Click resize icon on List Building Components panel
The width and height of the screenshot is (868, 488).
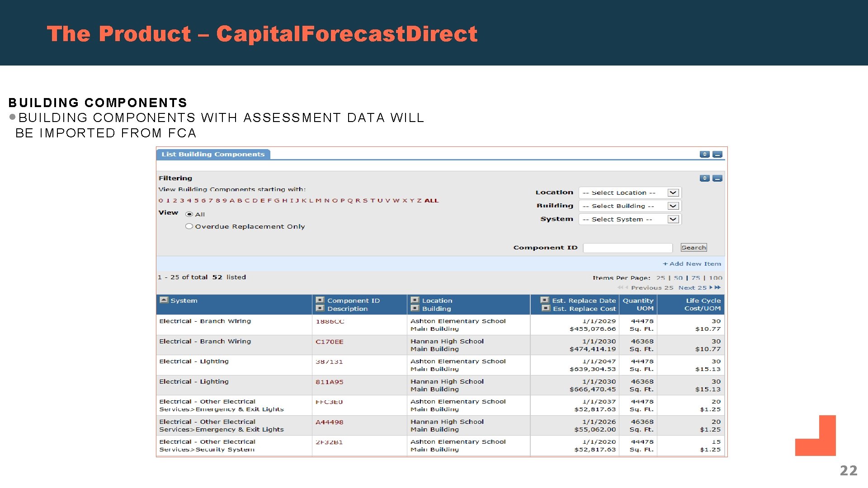pyautogui.click(x=704, y=155)
